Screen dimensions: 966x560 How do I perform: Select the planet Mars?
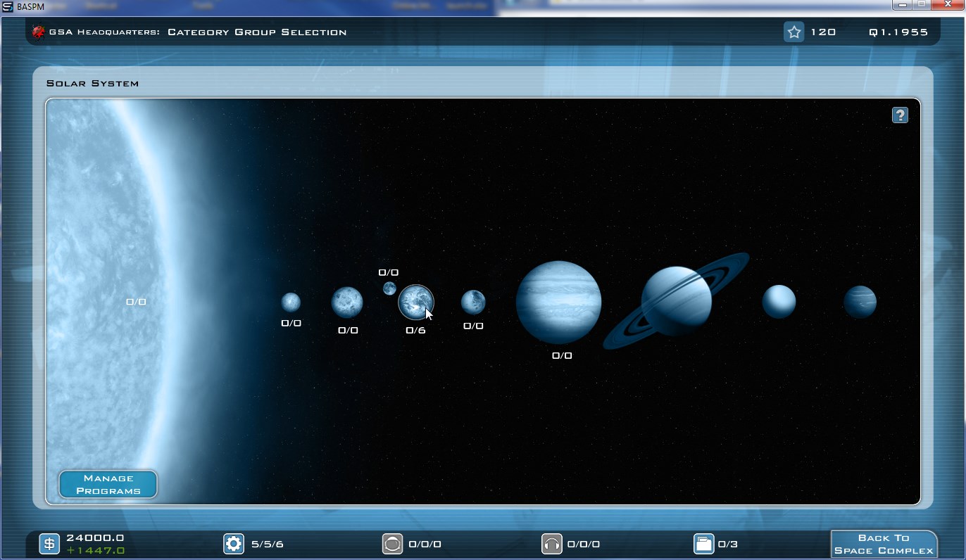tap(473, 303)
